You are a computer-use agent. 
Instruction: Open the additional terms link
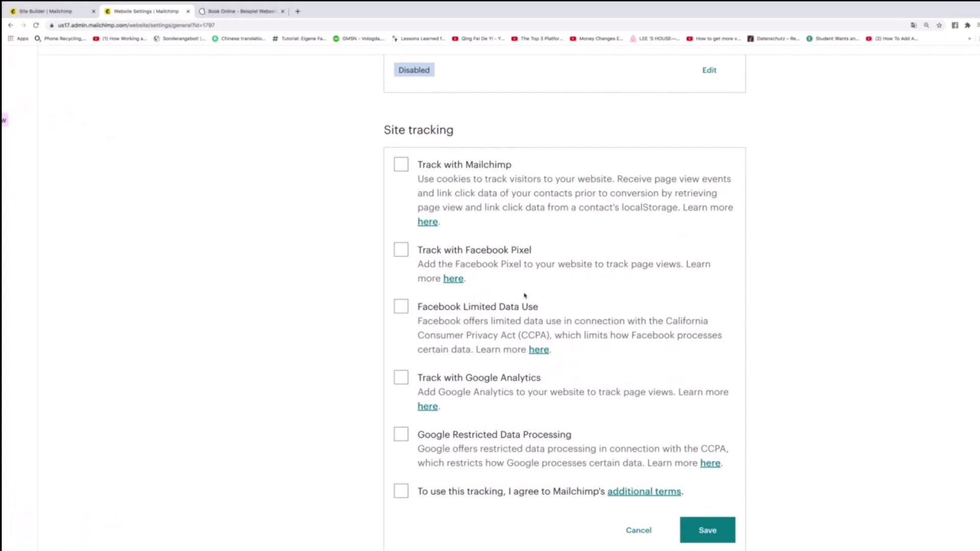coord(644,491)
